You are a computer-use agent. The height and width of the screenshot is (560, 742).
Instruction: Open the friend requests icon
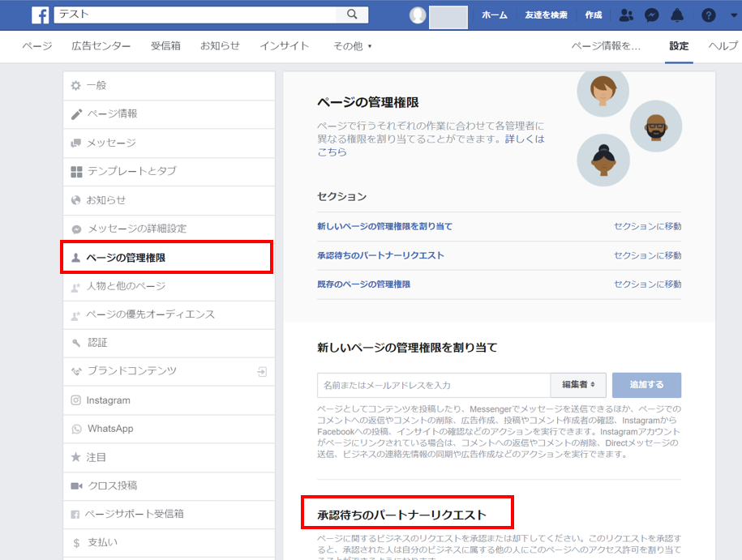[x=626, y=15]
